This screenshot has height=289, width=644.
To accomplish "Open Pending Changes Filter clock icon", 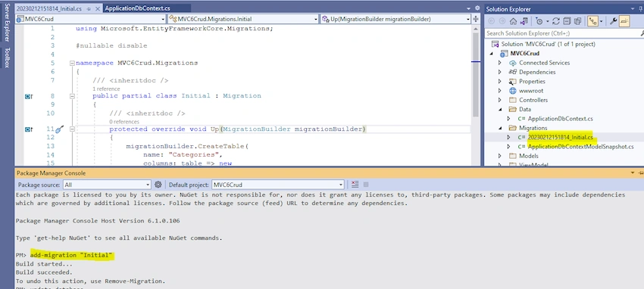I will click(539, 22).
